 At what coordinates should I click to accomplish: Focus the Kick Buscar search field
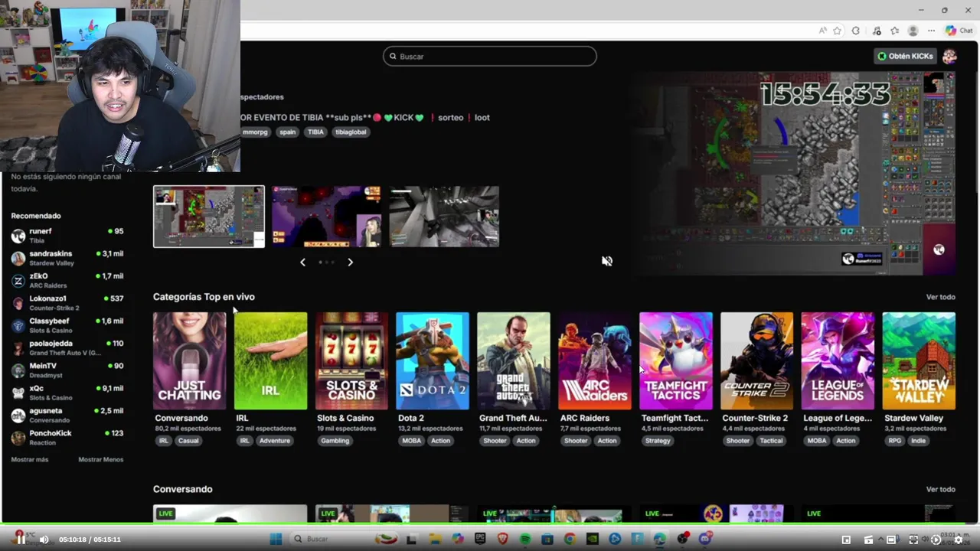tap(489, 56)
